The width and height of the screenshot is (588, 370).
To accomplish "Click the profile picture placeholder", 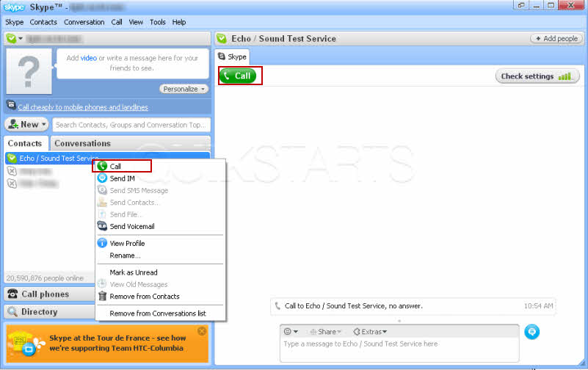I will [x=29, y=71].
